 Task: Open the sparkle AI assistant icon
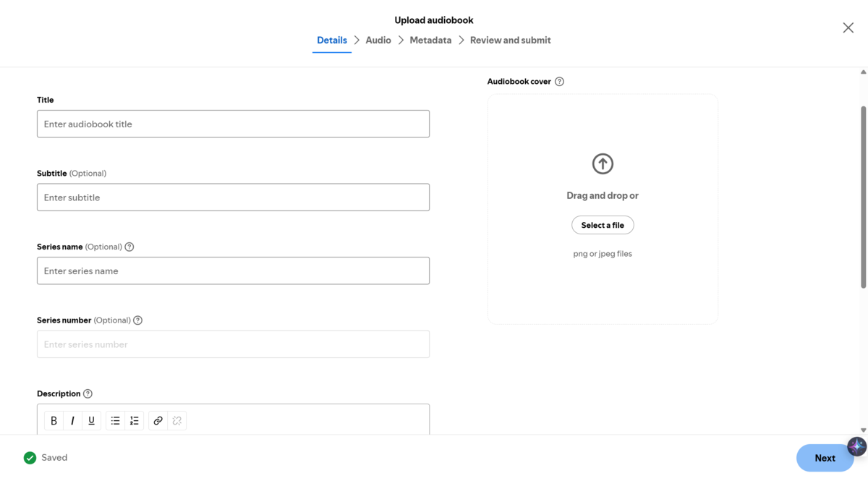[x=856, y=446]
